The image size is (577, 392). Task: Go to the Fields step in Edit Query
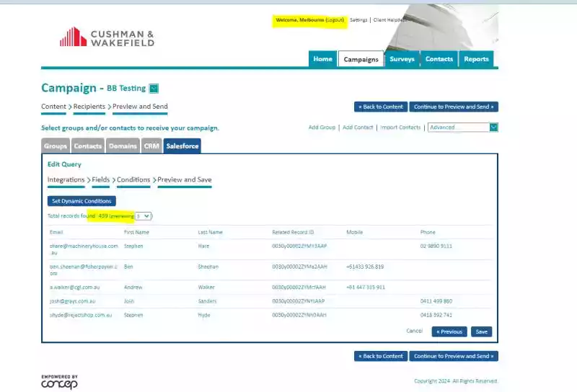101,179
